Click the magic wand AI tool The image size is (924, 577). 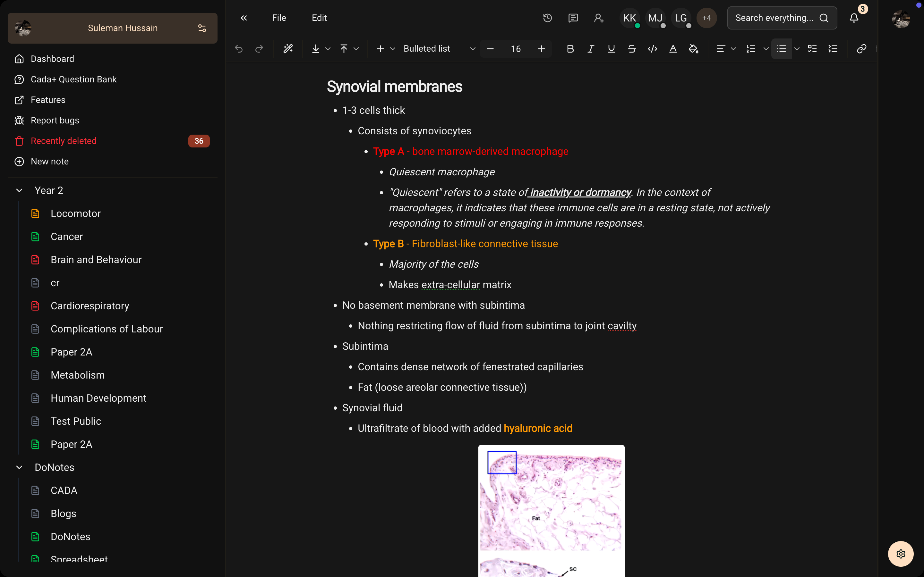pyautogui.click(x=288, y=49)
